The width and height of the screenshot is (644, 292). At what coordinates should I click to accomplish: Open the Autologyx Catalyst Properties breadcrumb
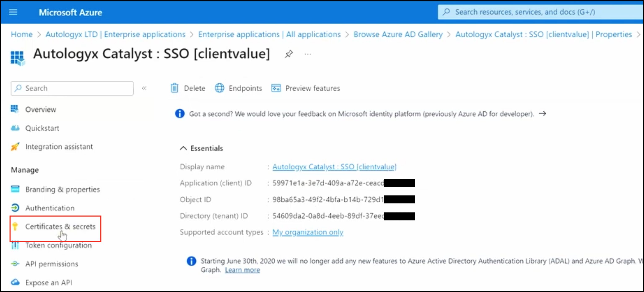point(544,34)
